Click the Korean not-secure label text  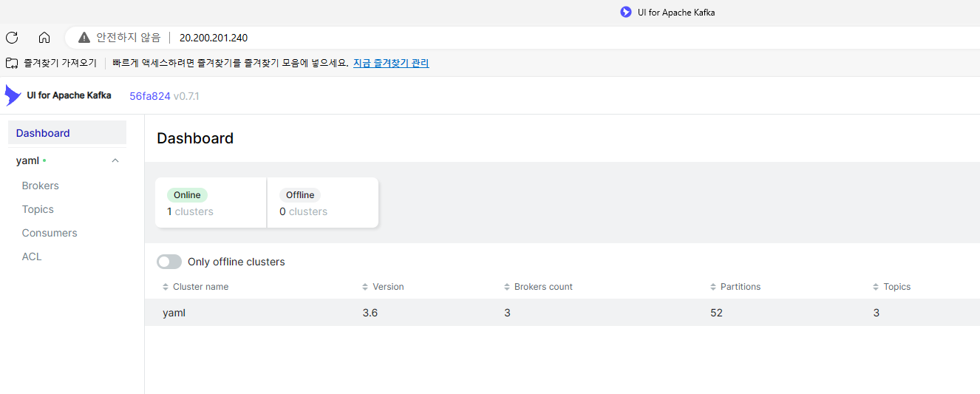coord(129,38)
